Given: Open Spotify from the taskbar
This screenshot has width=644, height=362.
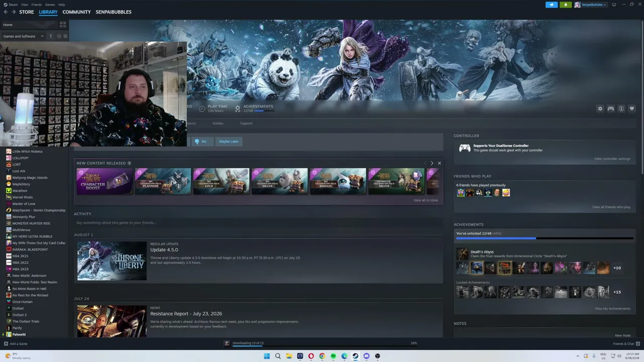Looking at the screenshot, I should pyautogui.click(x=333, y=356).
